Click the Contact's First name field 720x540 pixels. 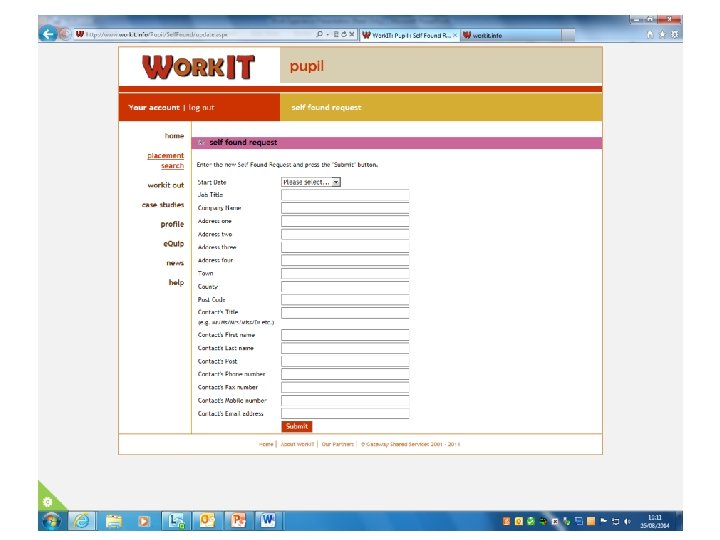coord(345,335)
